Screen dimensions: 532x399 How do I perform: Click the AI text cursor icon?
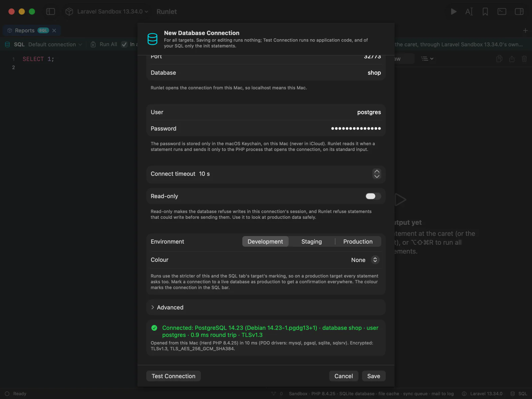click(469, 12)
